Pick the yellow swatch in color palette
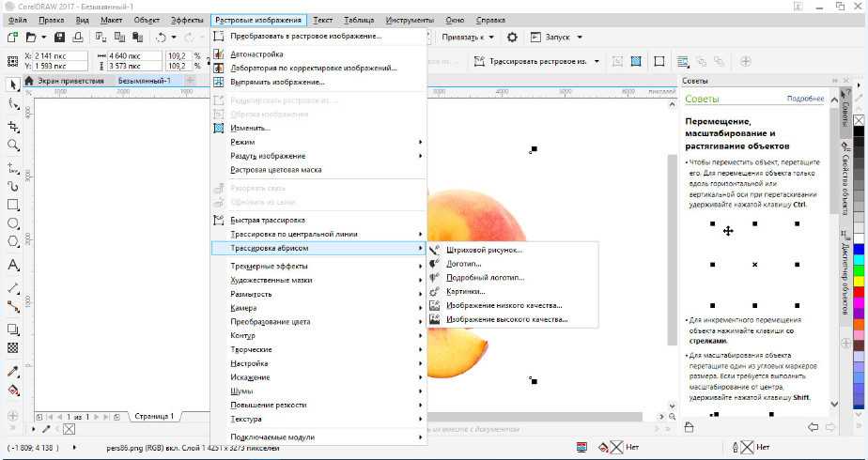868x460 pixels. coord(859,258)
